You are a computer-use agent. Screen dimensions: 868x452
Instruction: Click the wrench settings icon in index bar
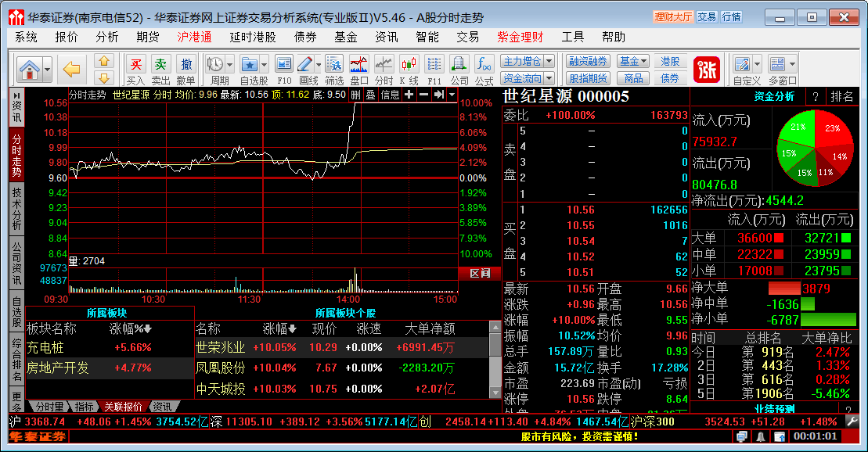tap(852, 422)
